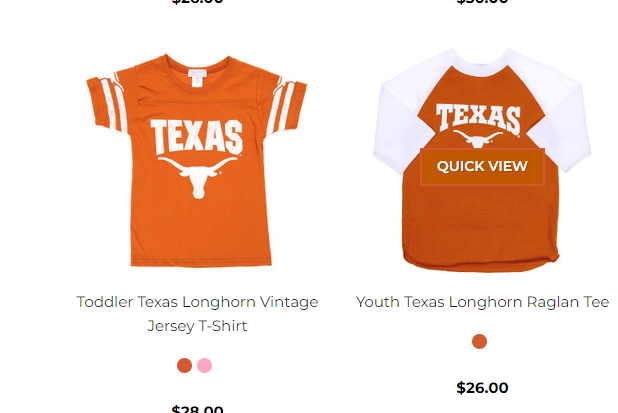This screenshot has width=618, height=413.
Task: Select orange color swatch for Toddler Jersey
Action: (x=184, y=365)
